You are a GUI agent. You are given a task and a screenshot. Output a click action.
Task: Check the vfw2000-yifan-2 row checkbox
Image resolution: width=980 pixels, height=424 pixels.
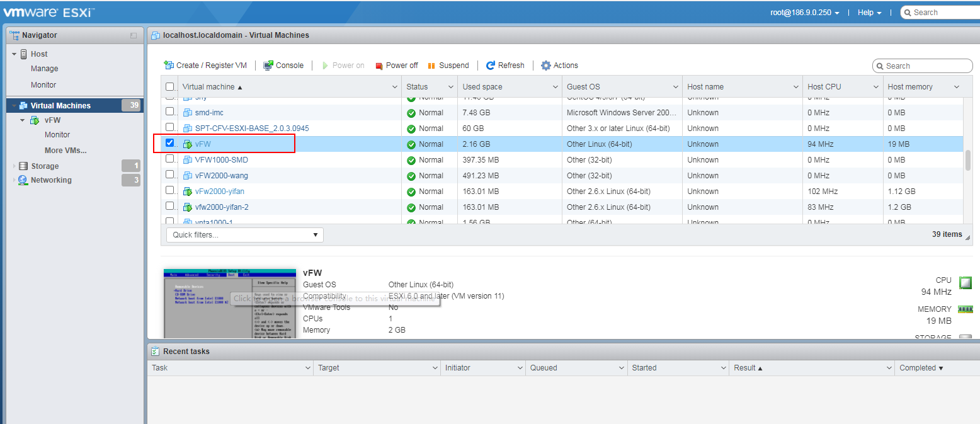click(x=169, y=206)
